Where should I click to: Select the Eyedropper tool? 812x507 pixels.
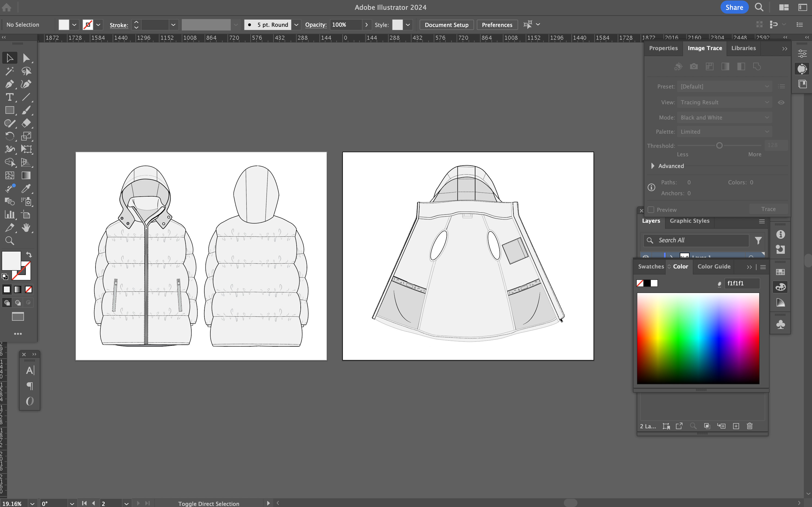(26, 189)
